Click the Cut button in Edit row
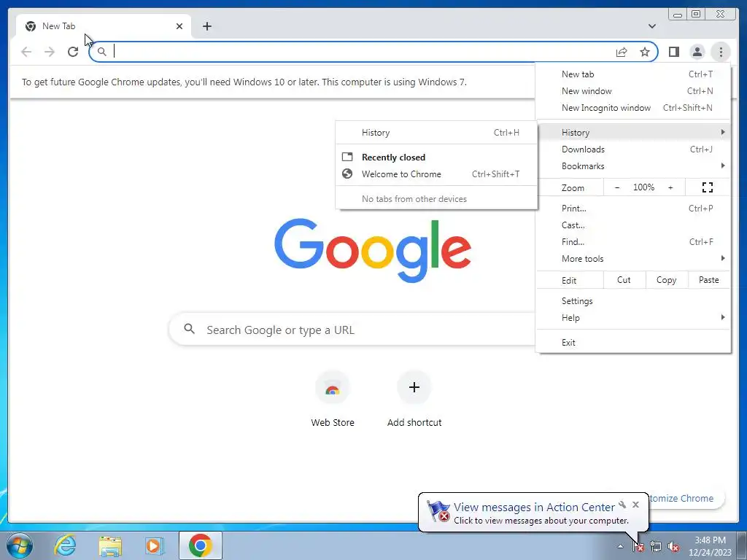747x560 pixels. [624, 280]
